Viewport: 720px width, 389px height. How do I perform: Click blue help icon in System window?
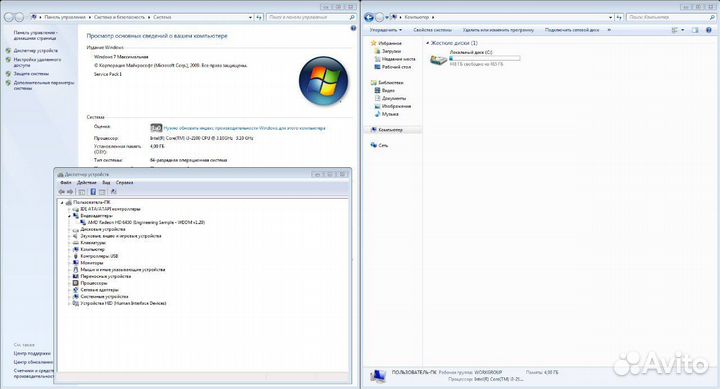[x=353, y=28]
